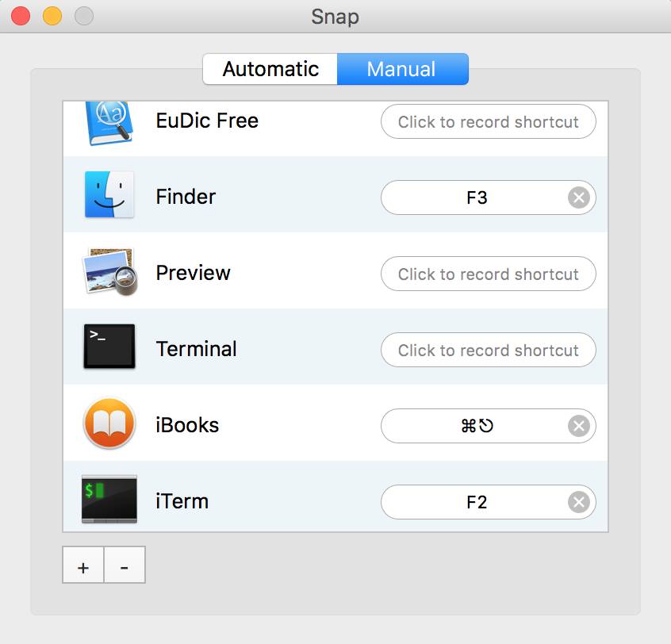671x644 pixels.
Task: Clear the iBooks shortcut
Action: (x=579, y=426)
